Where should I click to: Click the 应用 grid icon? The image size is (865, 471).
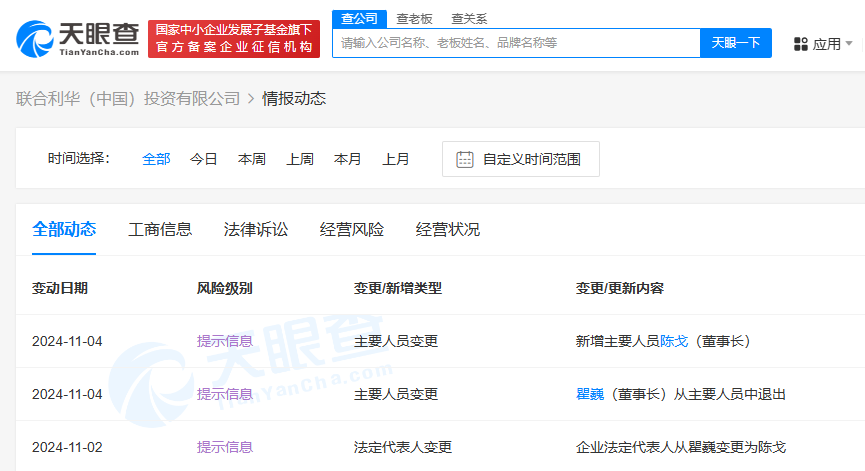pos(800,44)
